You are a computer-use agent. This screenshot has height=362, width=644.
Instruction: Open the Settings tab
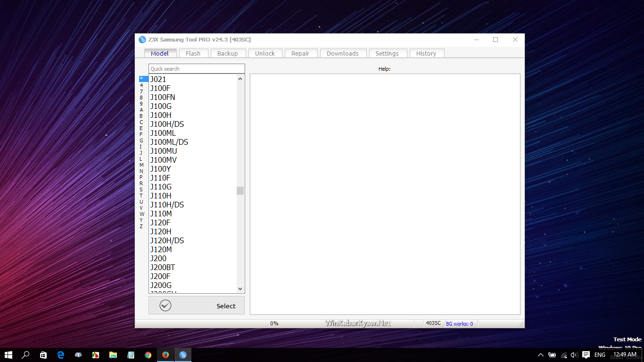(387, 53)
